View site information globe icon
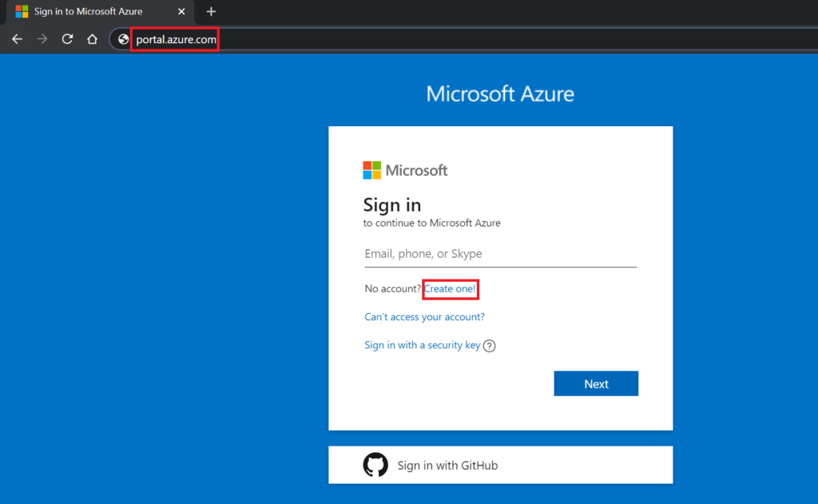This screenshot has width=818, height=504. 123,39
